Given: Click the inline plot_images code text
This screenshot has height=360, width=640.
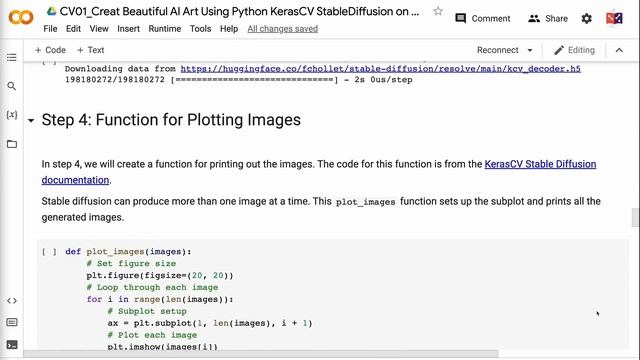Looking at the screenshot, I should coord(366,202).
